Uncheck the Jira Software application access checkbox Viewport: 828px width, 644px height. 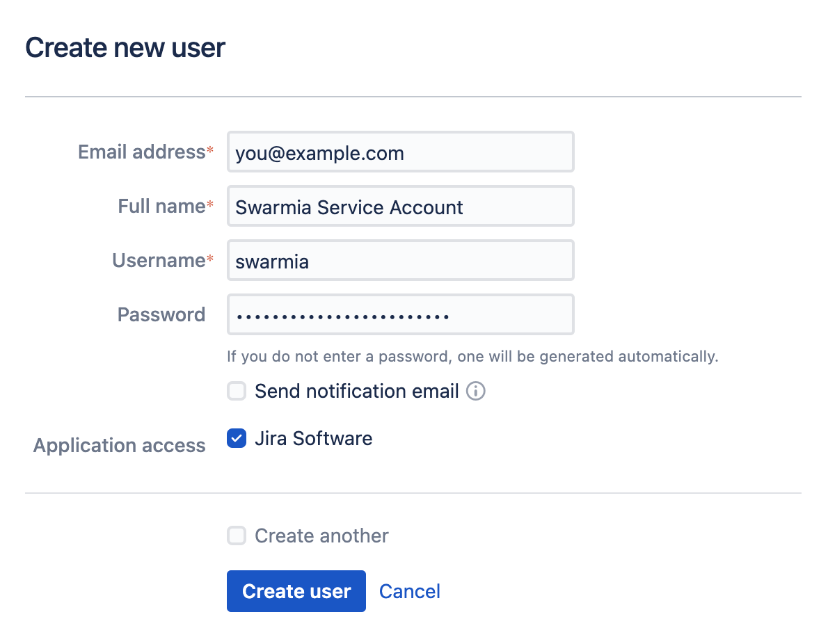[x=237, y=439]
